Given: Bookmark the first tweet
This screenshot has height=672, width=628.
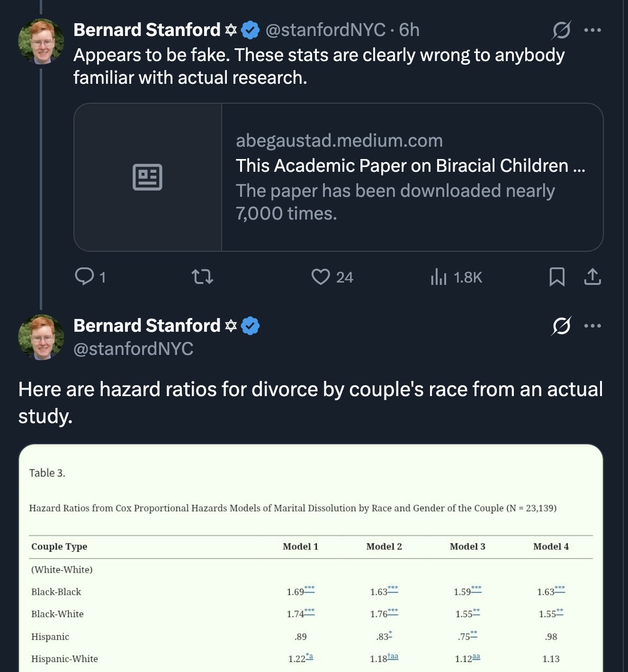Looking at the screenshot, I should click(557, 277).
